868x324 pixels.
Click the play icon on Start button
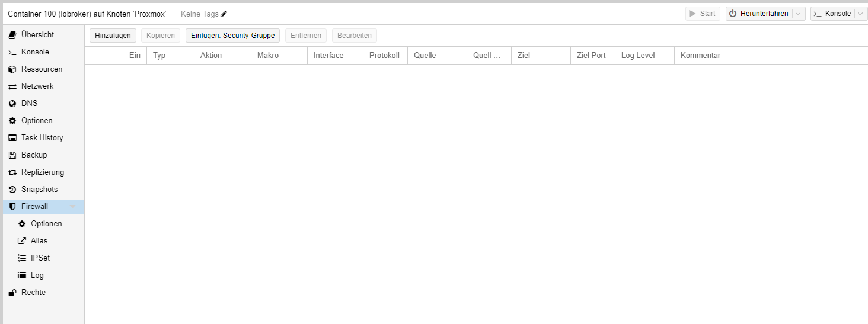(692, 14)
